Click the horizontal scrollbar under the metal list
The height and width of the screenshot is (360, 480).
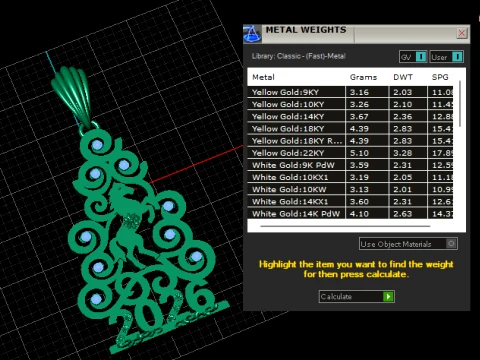pyautogui.click(x=345, y=226)
